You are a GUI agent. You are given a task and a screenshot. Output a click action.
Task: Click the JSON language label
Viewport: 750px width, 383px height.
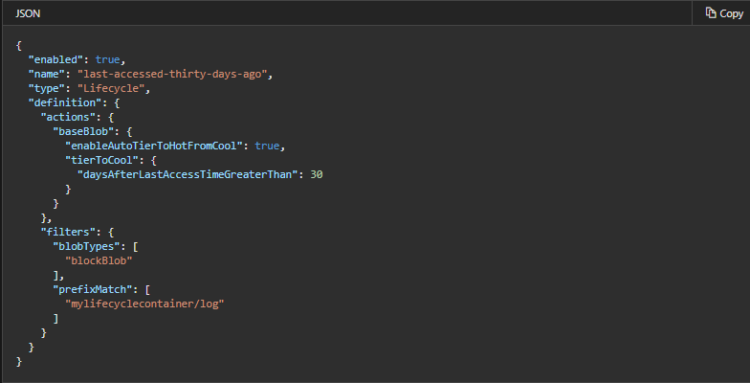(28, 14)
